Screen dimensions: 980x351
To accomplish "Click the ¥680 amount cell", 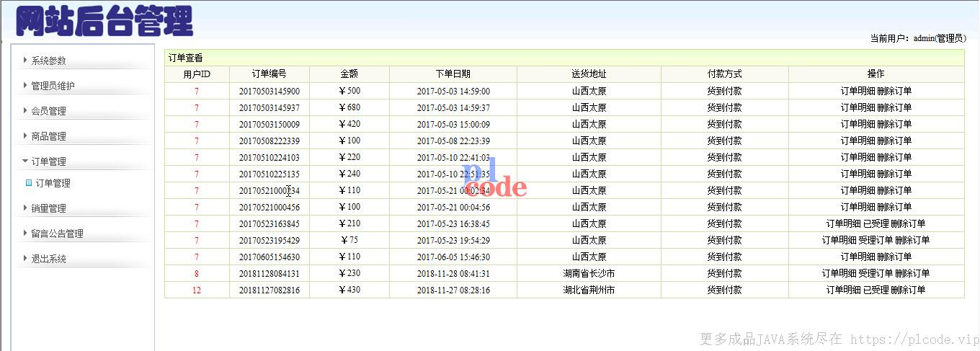I will point(349,107).
